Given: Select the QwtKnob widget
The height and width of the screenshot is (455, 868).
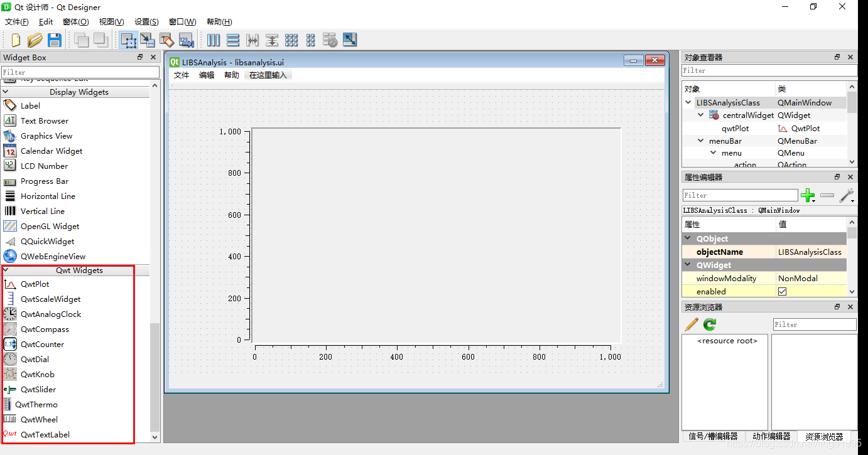Looking at the screenshot, I should (37, 375).
